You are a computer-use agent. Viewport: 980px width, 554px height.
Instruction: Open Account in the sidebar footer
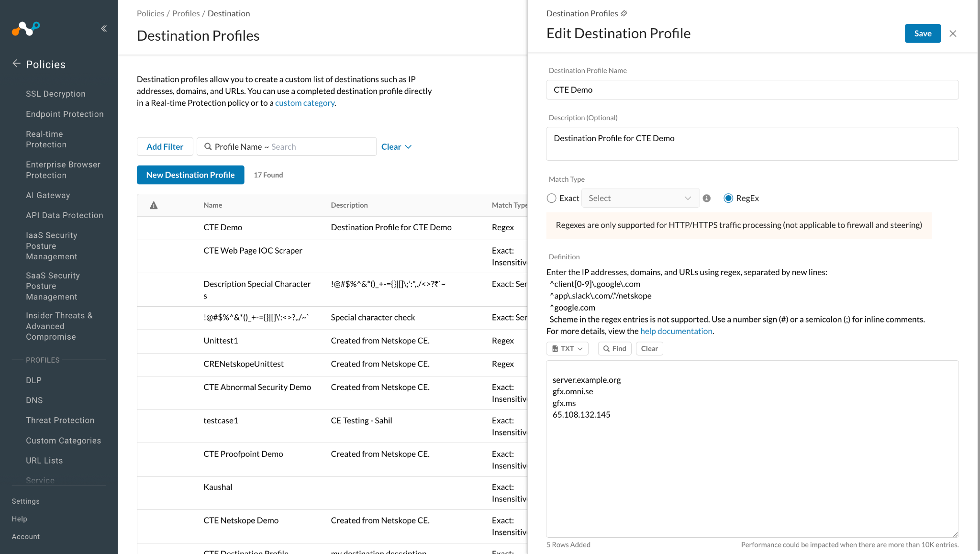(x=26, y=537)
